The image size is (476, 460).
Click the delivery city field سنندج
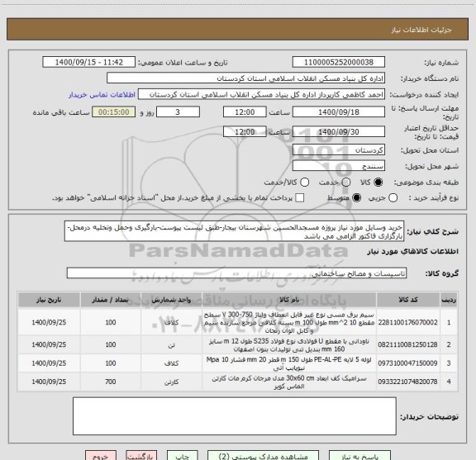pyautogui.click(x=339, y=166)
